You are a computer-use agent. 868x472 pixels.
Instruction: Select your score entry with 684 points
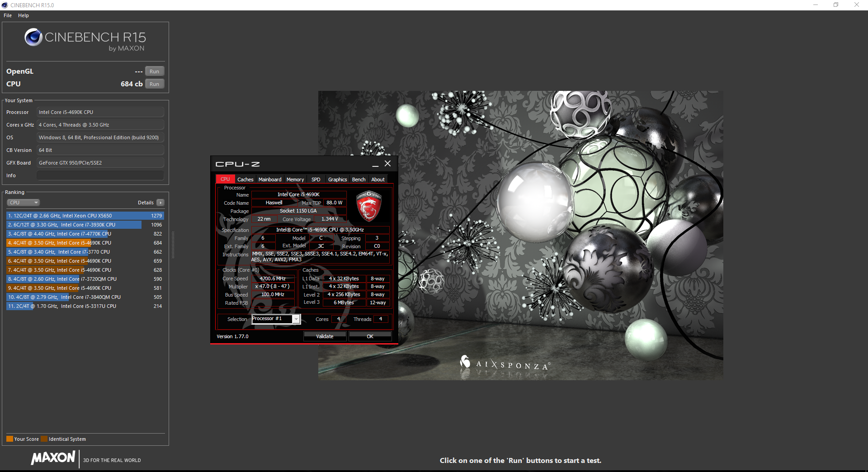tap(85, 243)
